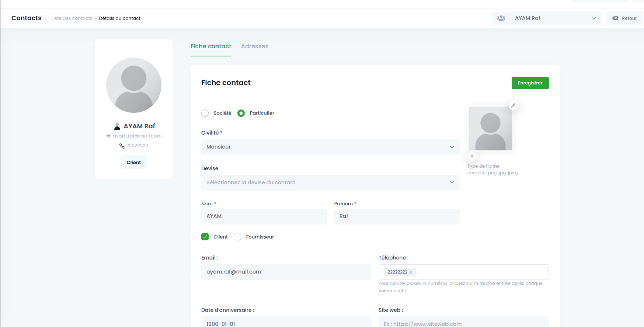Image resolution: width=644 pixels, height=327 pixels.
Task: Click the group users icon in header
Action: coord(501,18)
